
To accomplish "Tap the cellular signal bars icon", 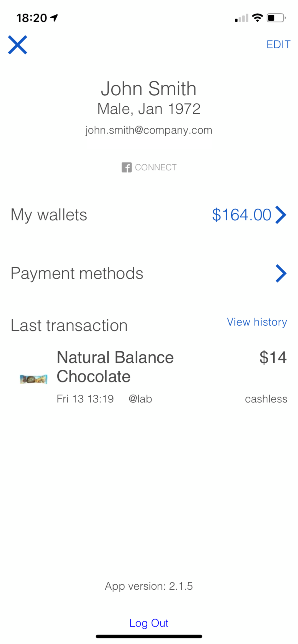I will click(242, 18).
